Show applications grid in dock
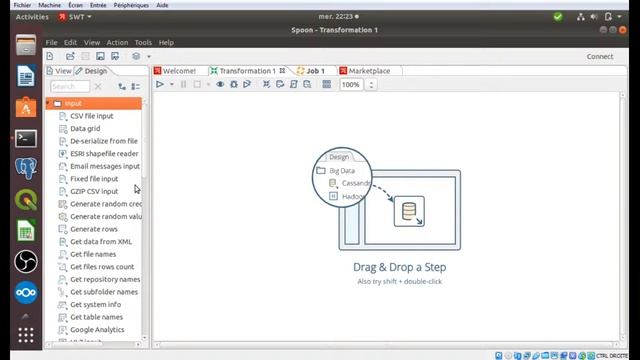 26,335
